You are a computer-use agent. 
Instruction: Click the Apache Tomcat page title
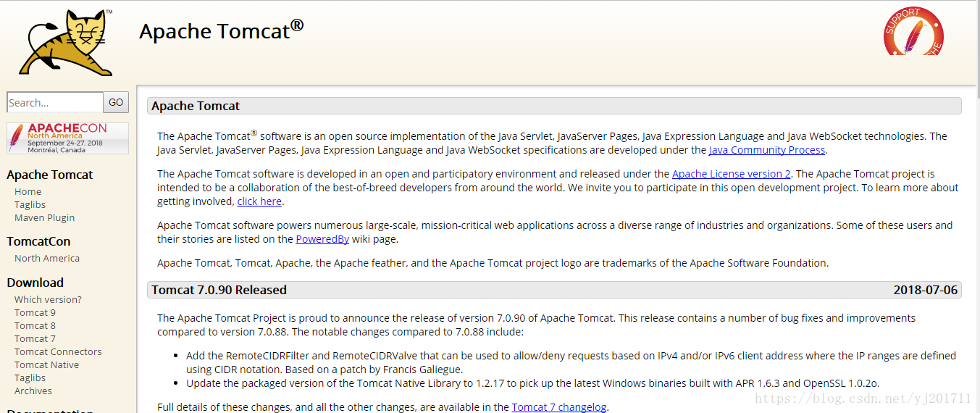click(222, 31)
